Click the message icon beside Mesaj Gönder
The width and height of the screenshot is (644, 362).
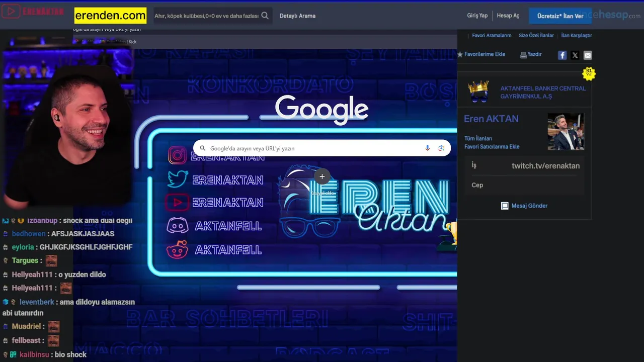(x=505, y=206)
